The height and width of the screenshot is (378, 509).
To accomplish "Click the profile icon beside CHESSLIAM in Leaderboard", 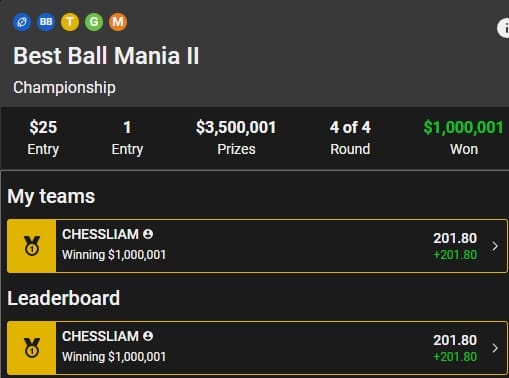I will (148, 336).
